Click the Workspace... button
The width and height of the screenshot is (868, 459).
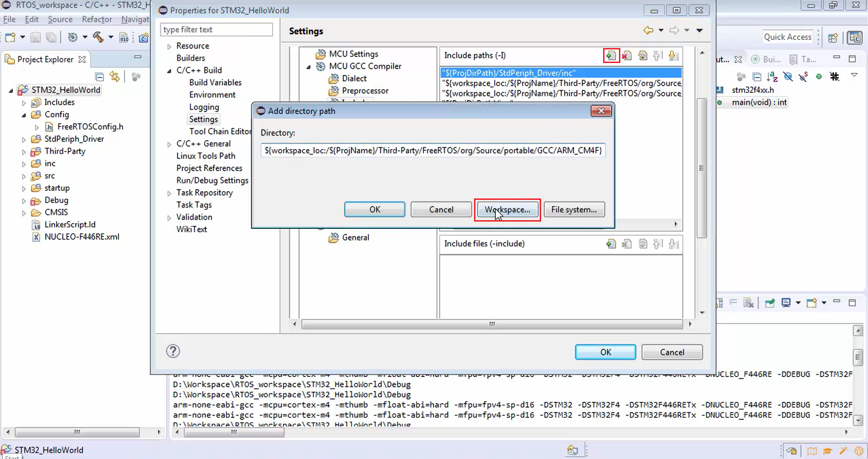click(x=508, y=209)
